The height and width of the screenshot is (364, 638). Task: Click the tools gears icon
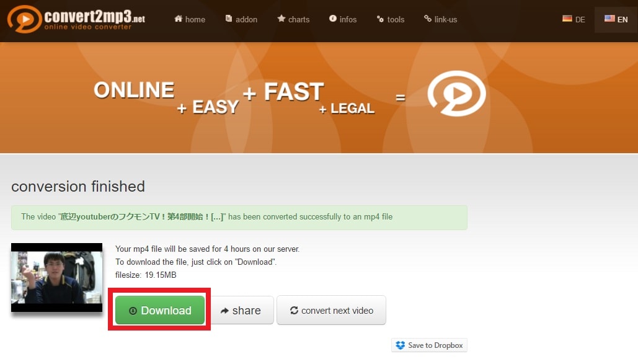380,19
